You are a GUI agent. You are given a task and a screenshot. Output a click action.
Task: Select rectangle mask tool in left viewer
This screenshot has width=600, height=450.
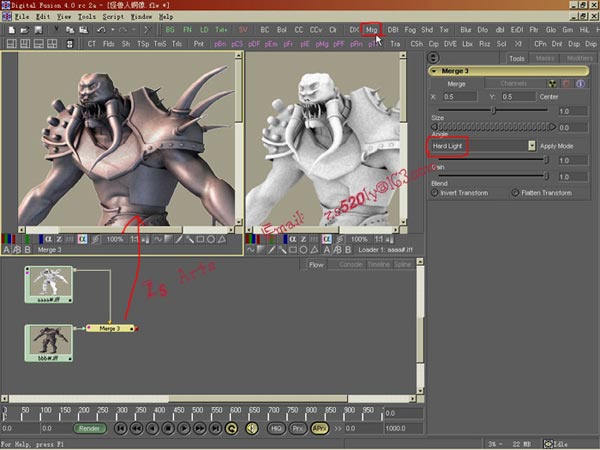200,240
